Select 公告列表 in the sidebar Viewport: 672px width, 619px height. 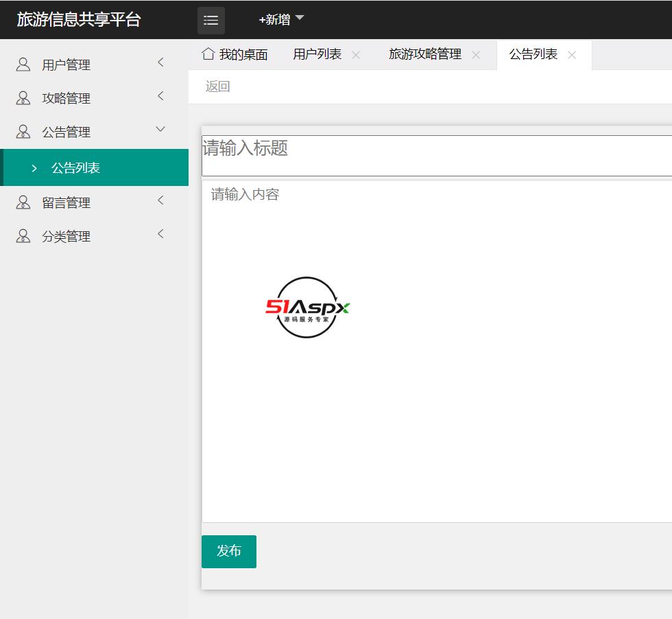pyautogui.click(x=75, y=168)
